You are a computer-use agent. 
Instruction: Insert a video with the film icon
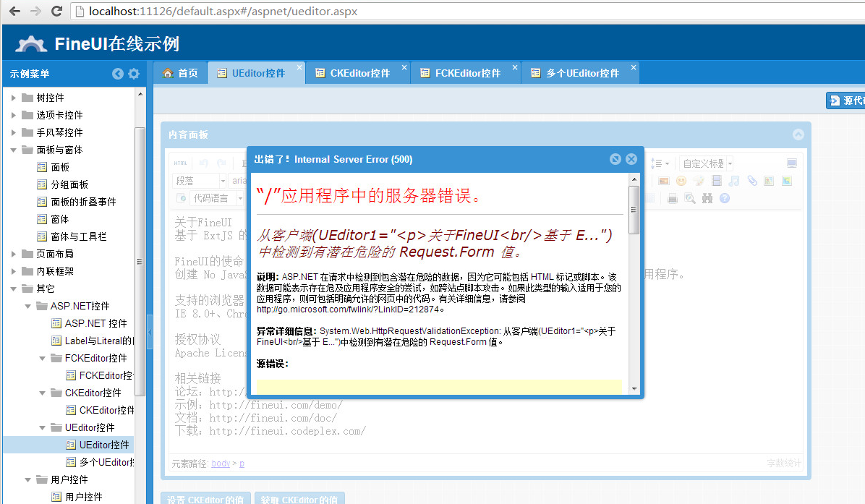point(717,181)
